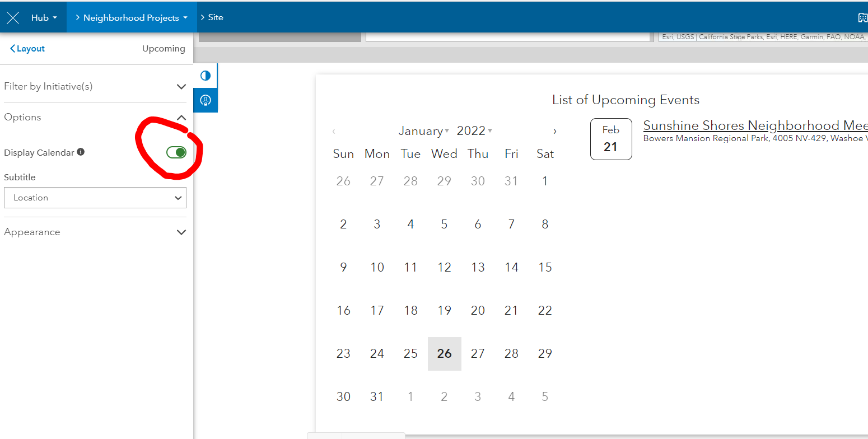Viewport: 868px width, 439px height.
Task: Go back to Layout
Action: point(27,49)
